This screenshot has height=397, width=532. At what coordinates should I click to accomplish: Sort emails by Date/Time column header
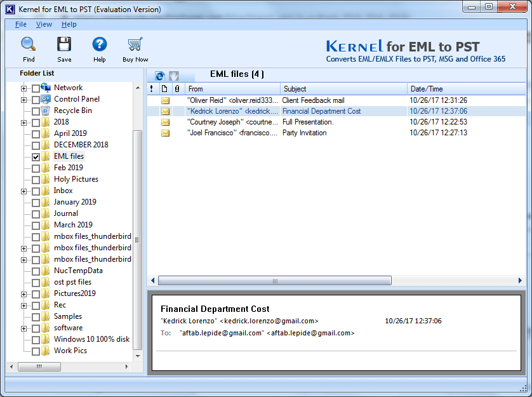point(466,89)
